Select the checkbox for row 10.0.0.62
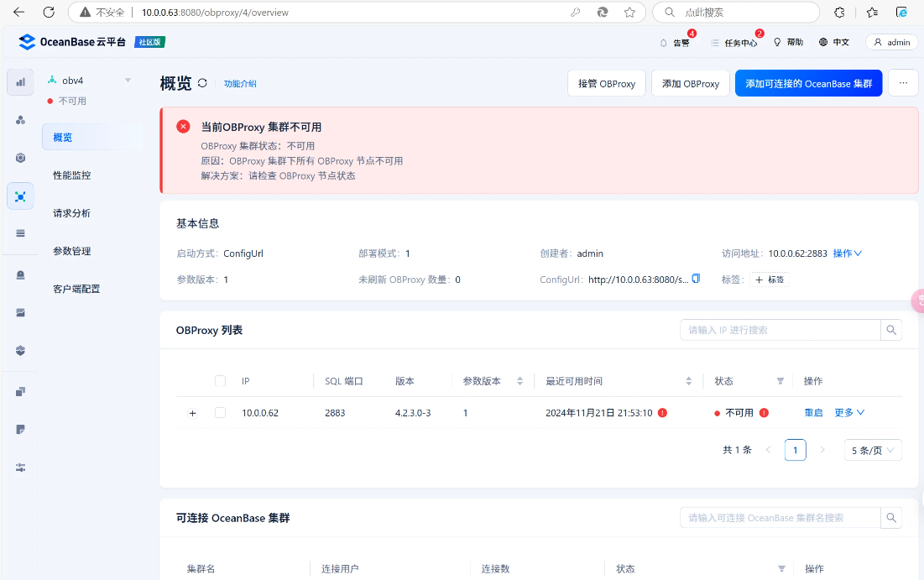Screen dimensions: 924x580 coord(220,413)
